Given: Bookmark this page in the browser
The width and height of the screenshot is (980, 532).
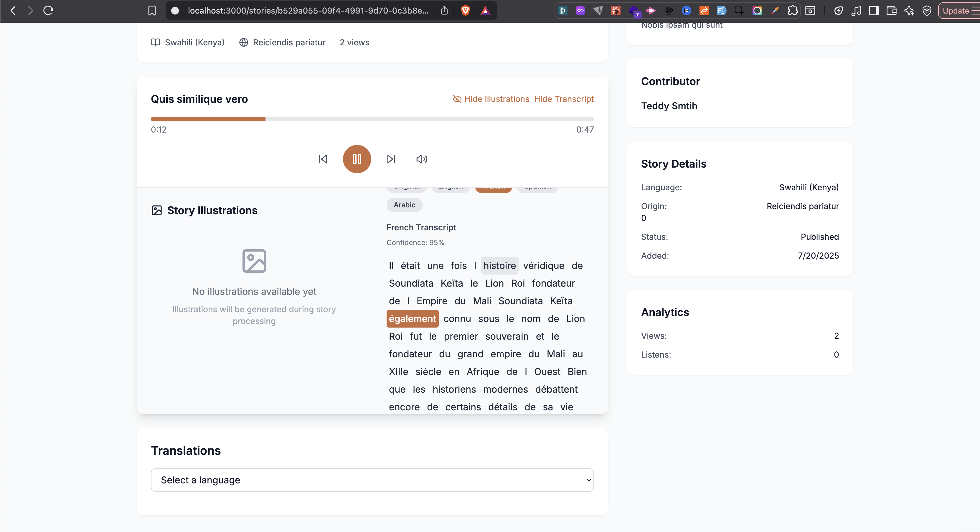Looking at the screenshot, I should click(x=152, y=11).
